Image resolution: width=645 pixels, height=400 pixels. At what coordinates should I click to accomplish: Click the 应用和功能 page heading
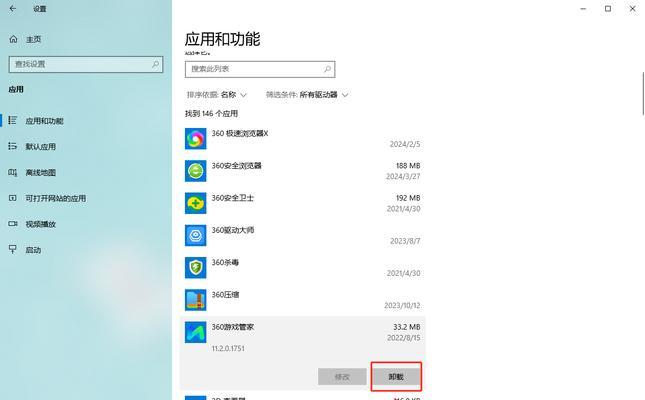pyautogui.click(x=222, y=39)
